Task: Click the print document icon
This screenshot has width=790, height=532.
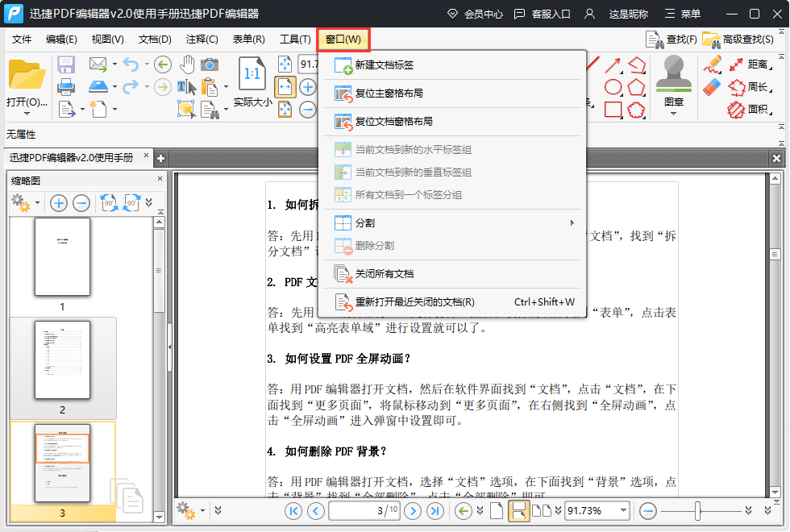Action: click(x=66, y=86)
